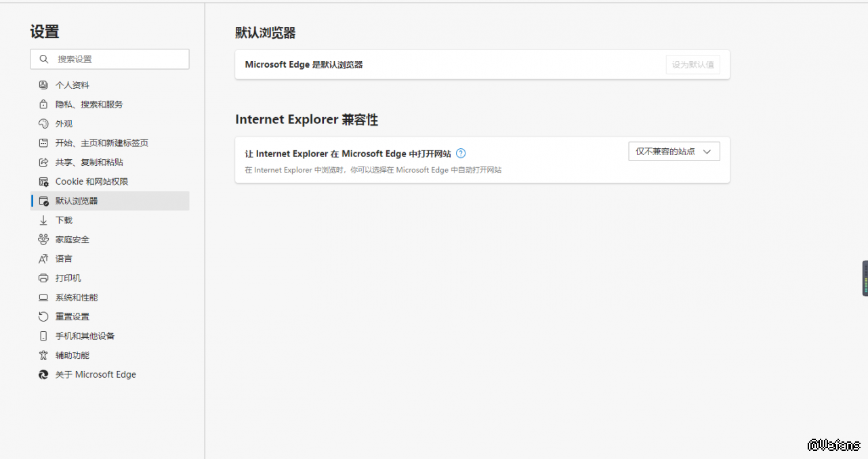Screen dimensions: 868x459
Task: Click the 家庭安全 family icon
Action: pyautogui.click(x=43, y=240)
